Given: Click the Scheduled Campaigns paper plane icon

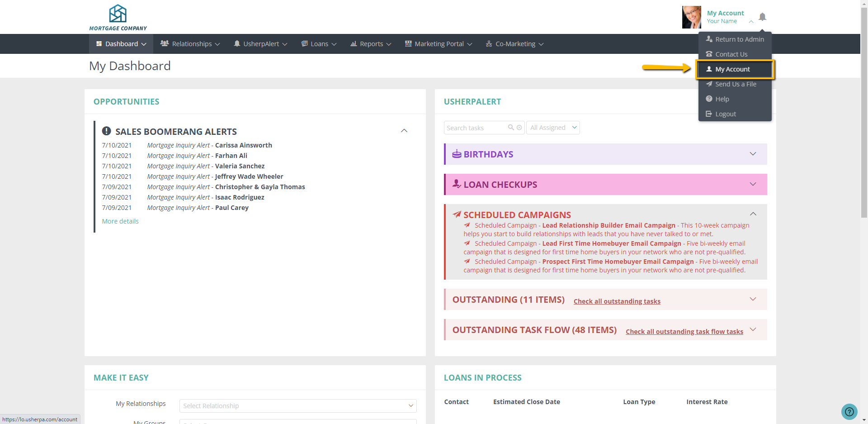Looking at the screenshot, I should click(x=457, y=214).
